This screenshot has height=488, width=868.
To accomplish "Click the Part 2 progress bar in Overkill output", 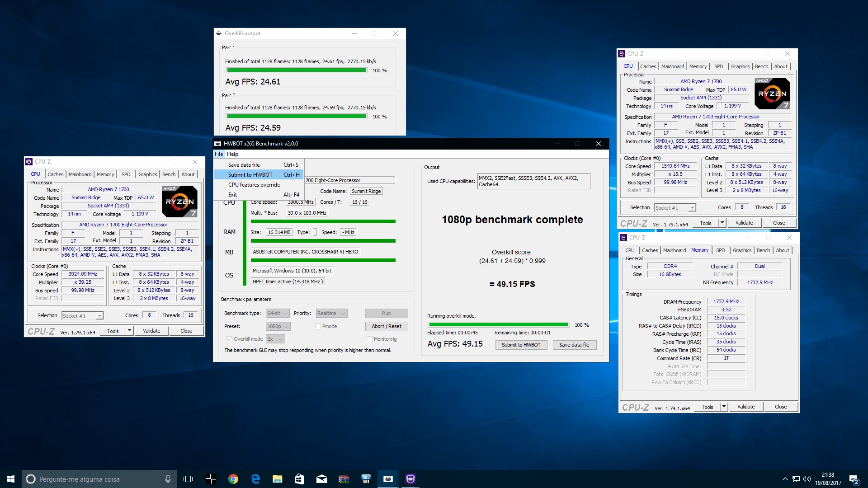I will point(297,117).
